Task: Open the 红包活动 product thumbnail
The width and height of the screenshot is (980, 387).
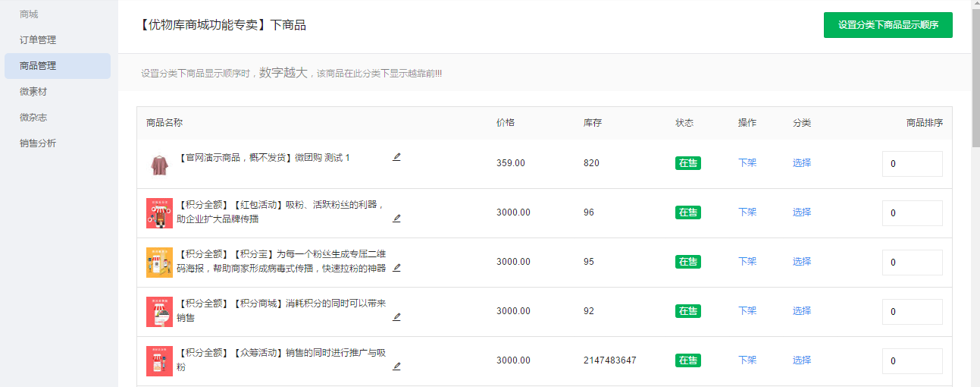Action: (159, 213)
